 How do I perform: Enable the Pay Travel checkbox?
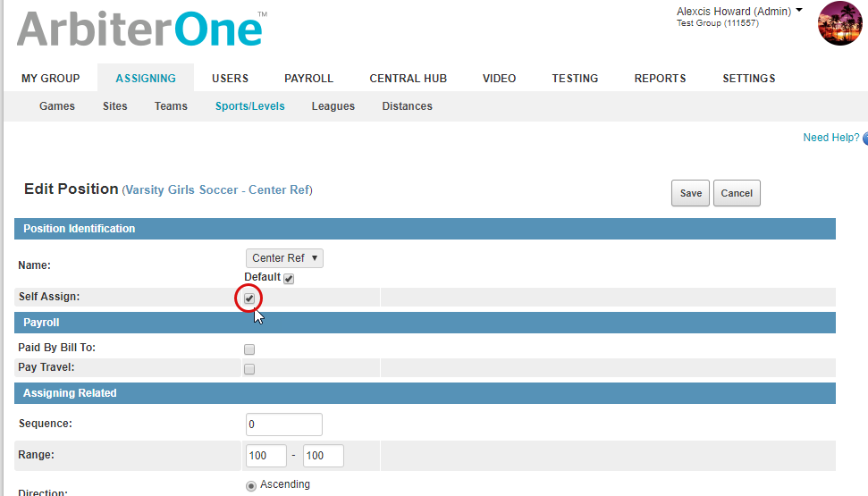tap(249, 369)
